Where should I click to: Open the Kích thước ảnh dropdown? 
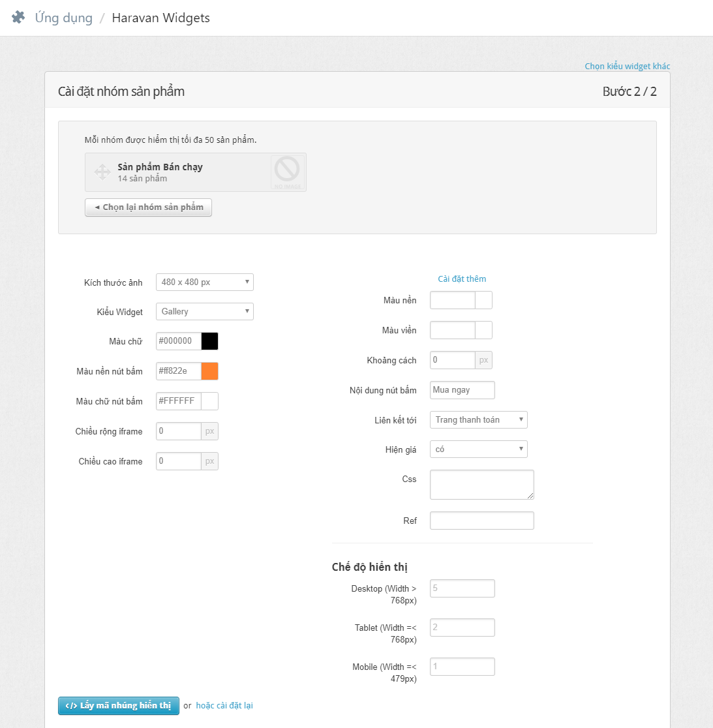point(204,282)
